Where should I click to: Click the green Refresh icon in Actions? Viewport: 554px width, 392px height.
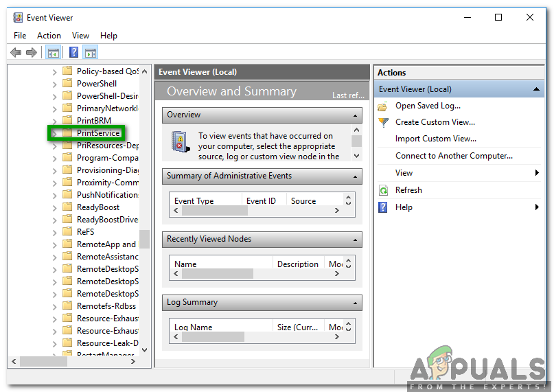tap(383, 191)
